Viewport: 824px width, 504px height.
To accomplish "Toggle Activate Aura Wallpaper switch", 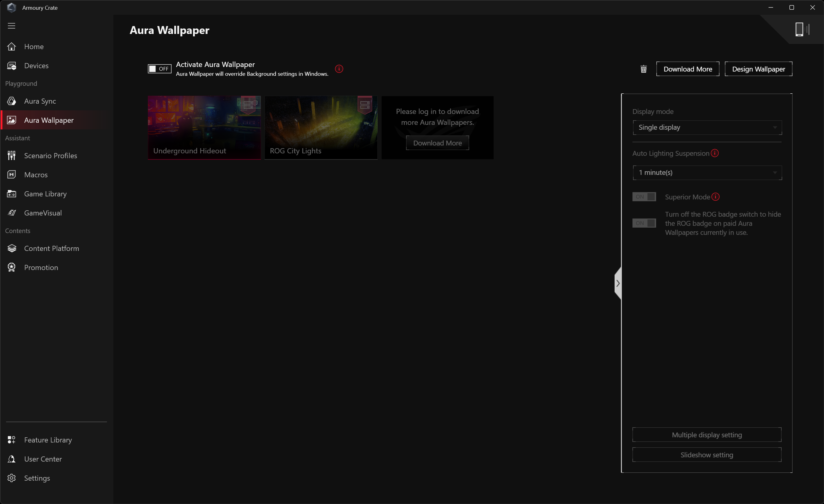I will [159, 69].
